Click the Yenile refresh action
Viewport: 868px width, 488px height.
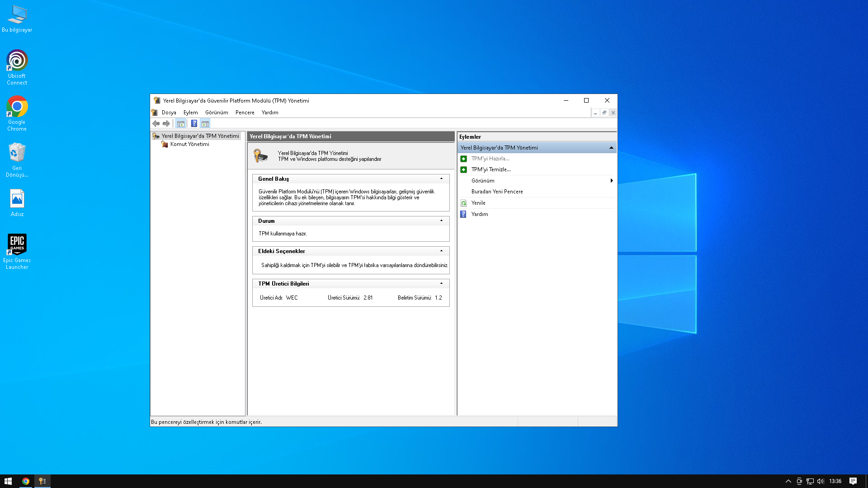[478, 203]
